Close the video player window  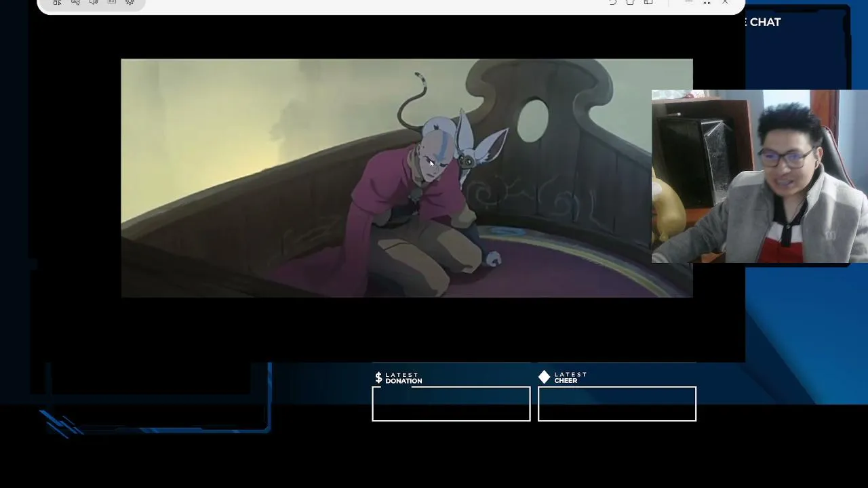tap(725, 2)
